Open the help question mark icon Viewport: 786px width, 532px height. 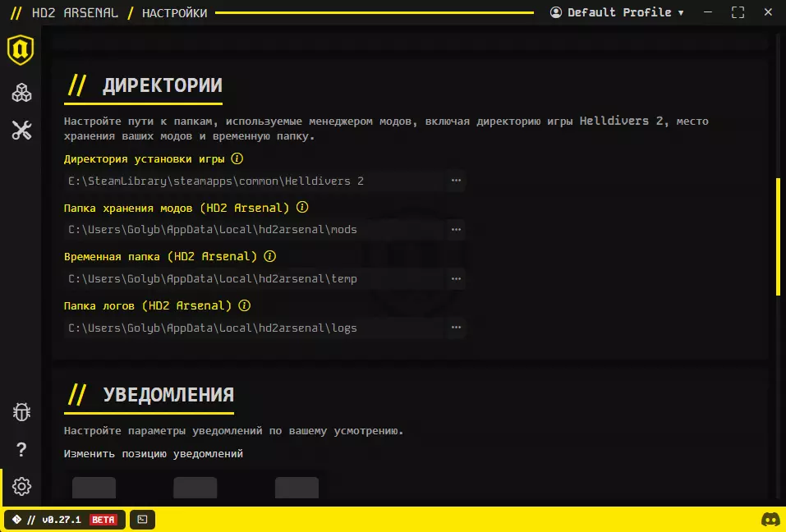(x=21, y=449)
